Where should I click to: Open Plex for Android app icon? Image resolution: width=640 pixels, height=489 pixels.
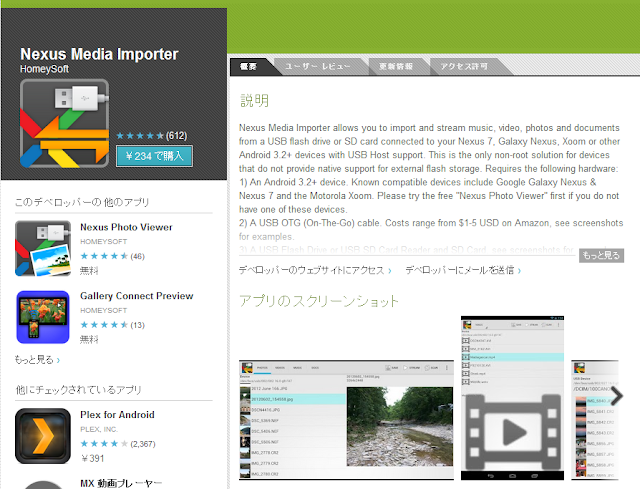(x=43, y=436)
